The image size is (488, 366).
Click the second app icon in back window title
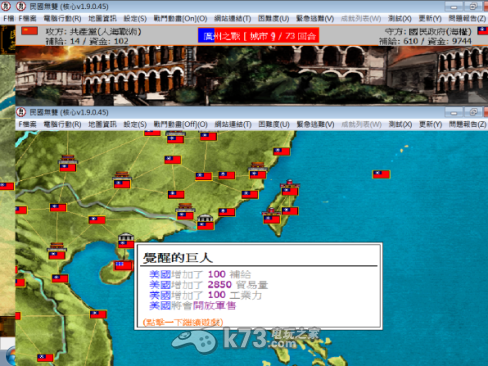pos(21,6)
